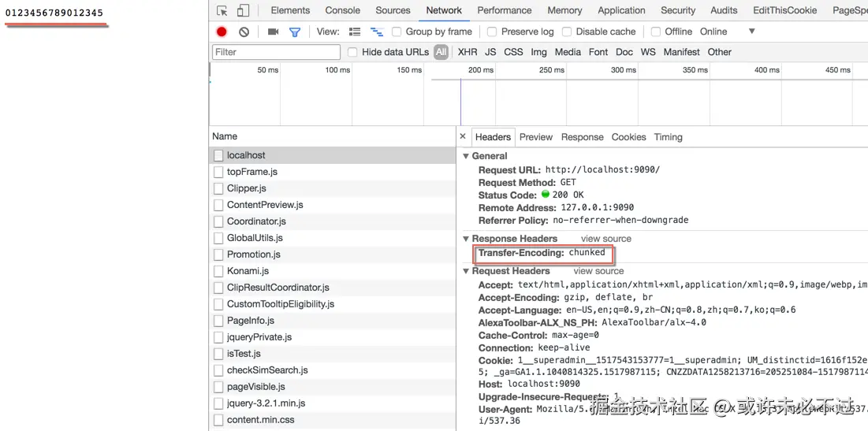
Task: Open the Sources tab
Action: pos(395,10)
